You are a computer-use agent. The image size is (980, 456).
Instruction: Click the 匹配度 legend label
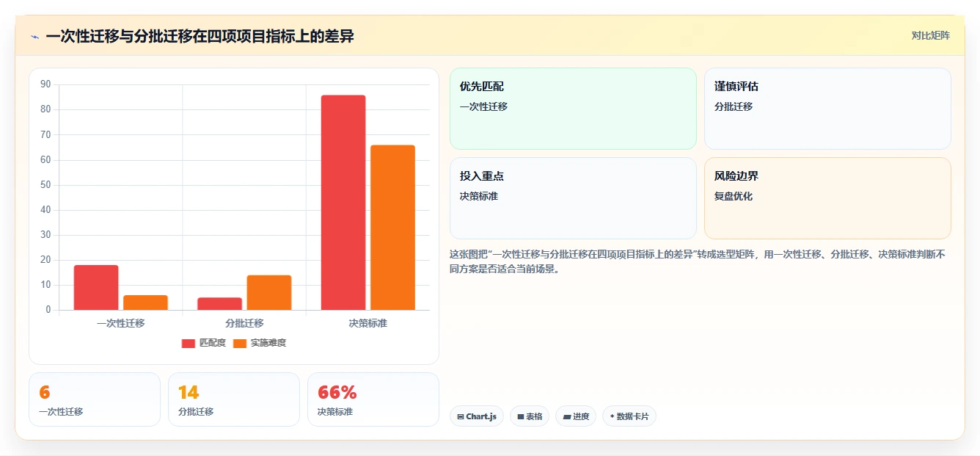click(213, 343)
